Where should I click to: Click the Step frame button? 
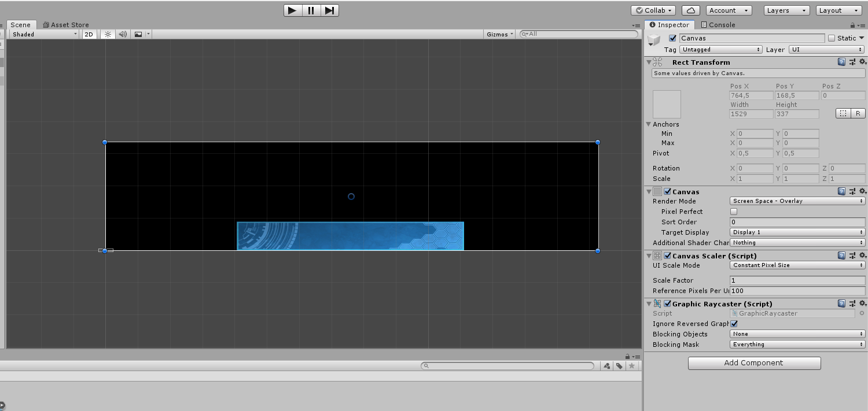[x=330, y=10]
